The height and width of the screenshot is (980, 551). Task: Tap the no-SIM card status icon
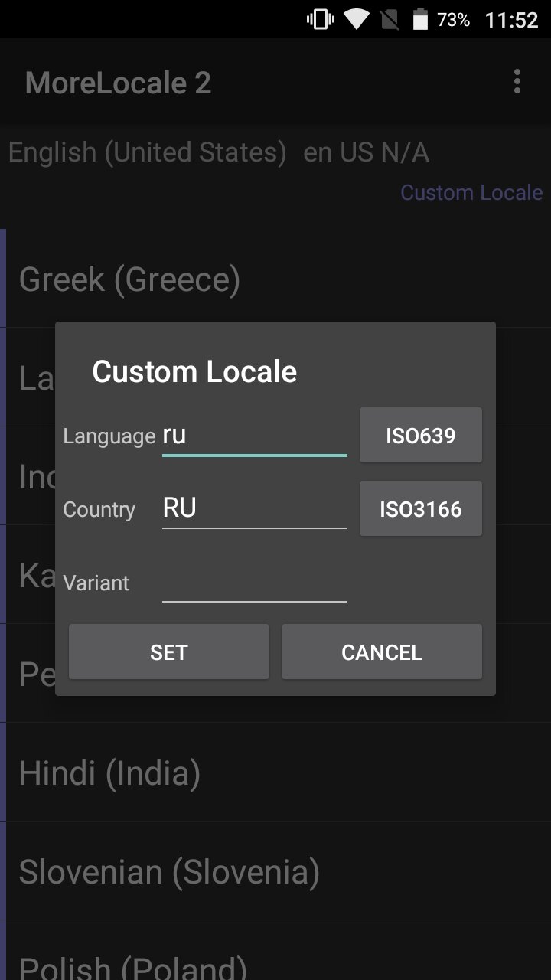(390, 19)
